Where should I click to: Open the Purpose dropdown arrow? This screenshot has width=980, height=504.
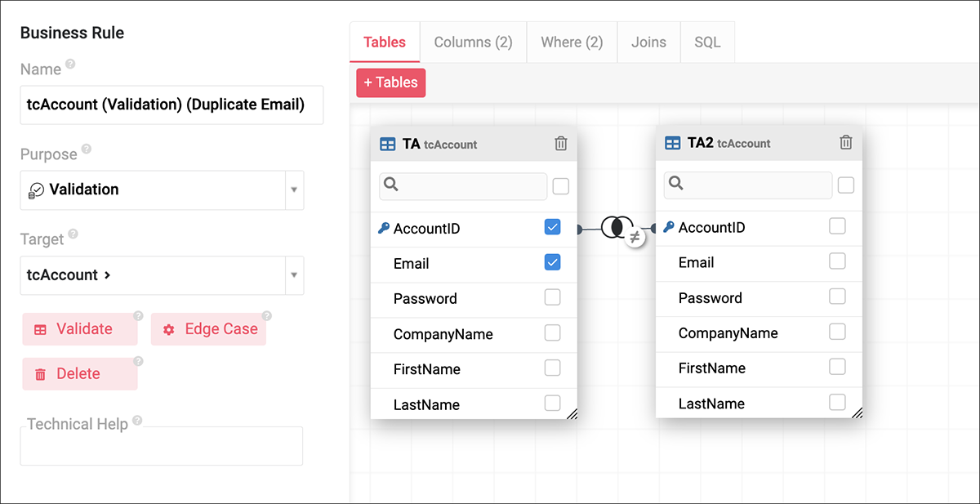[x=294, y=190]
